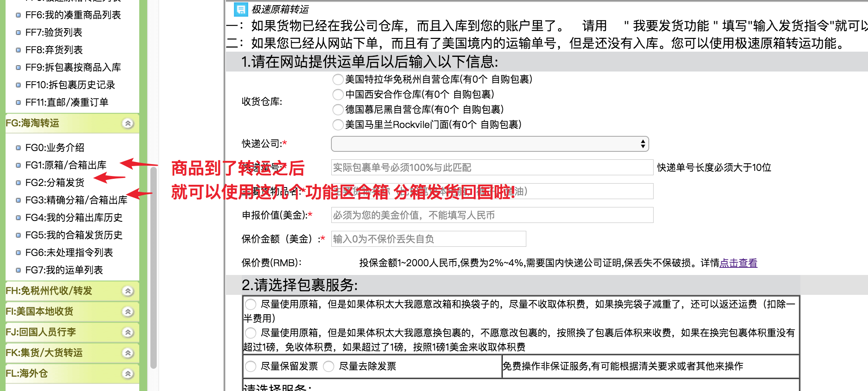868x391 pixels.
Task: Click the 保价金额(美金) input field
Action: (x=428, y=239)
